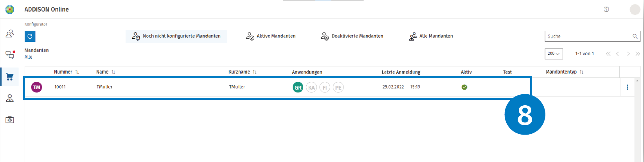Screen dimensions: 644x162
Task: Click the FI application badge
Action: 325,87
